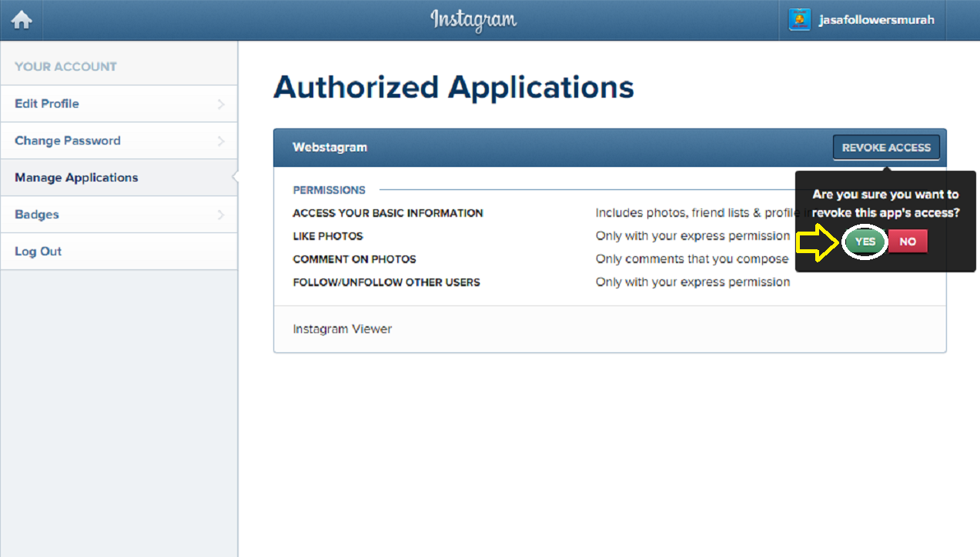This screenshot has height=557, width=980.
Task: Select FOLLOW/UNFOLLOW OTHER USERS permission
Action: pos(386,282)
